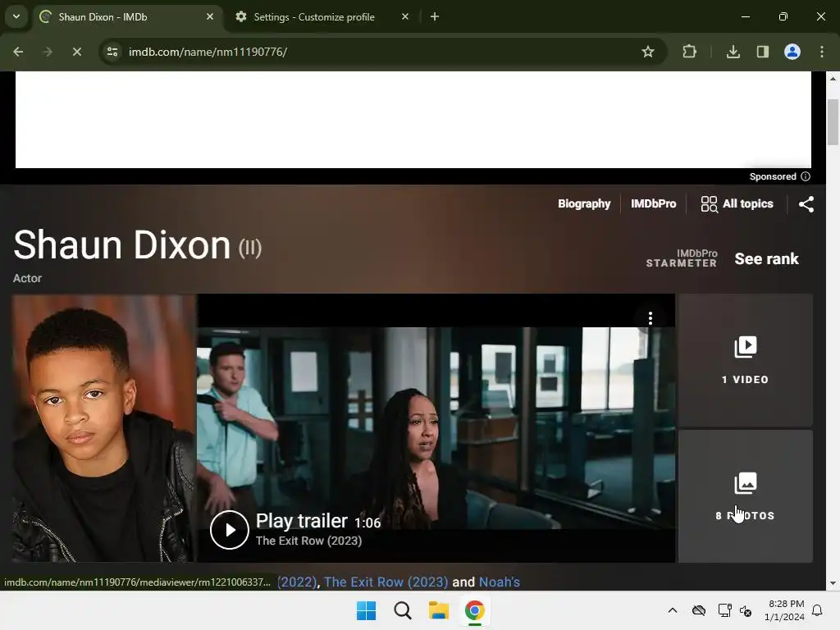
Task: Click See rank on IMDbPro Starmeter
Action: (x=766, y=258)
